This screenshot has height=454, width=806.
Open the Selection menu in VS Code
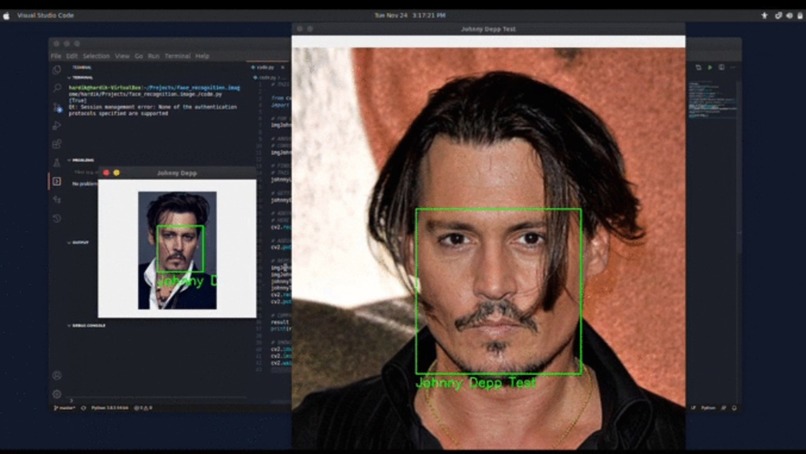pos(97,56)
